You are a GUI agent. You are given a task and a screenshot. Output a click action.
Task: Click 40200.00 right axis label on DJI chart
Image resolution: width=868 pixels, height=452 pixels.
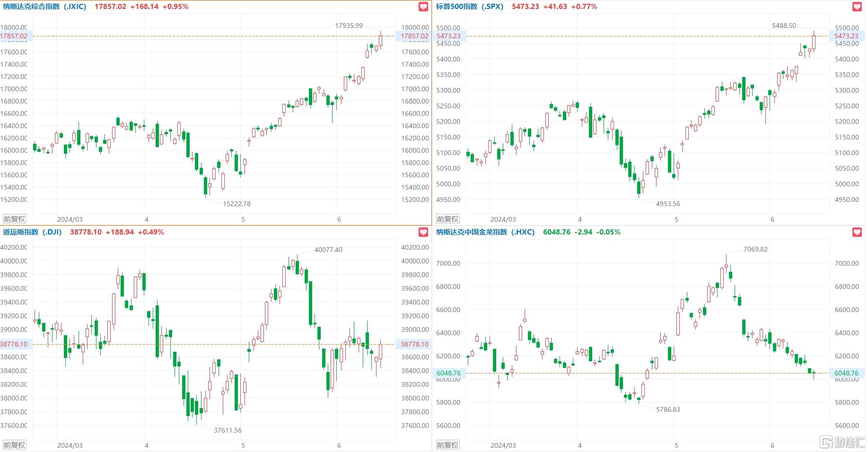415,247
